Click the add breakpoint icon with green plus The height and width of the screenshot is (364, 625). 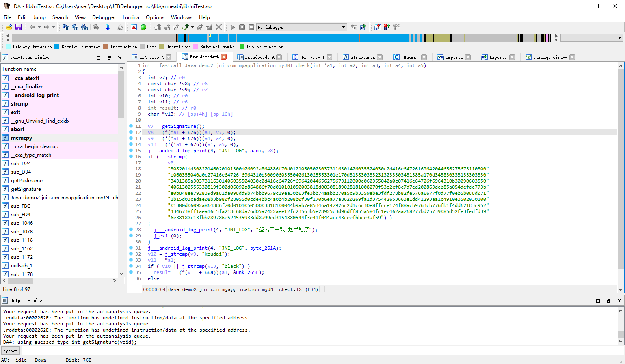point(387,27)
